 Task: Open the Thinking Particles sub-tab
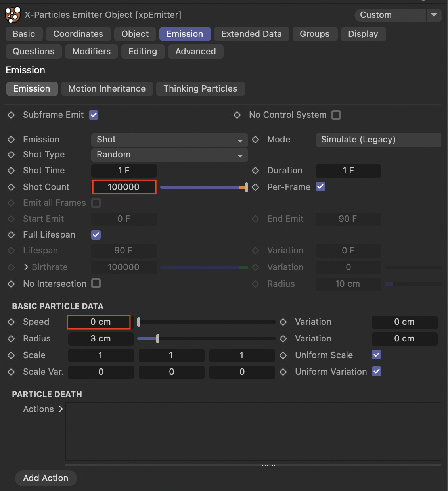pyautogui.click(x=200, y=89)
